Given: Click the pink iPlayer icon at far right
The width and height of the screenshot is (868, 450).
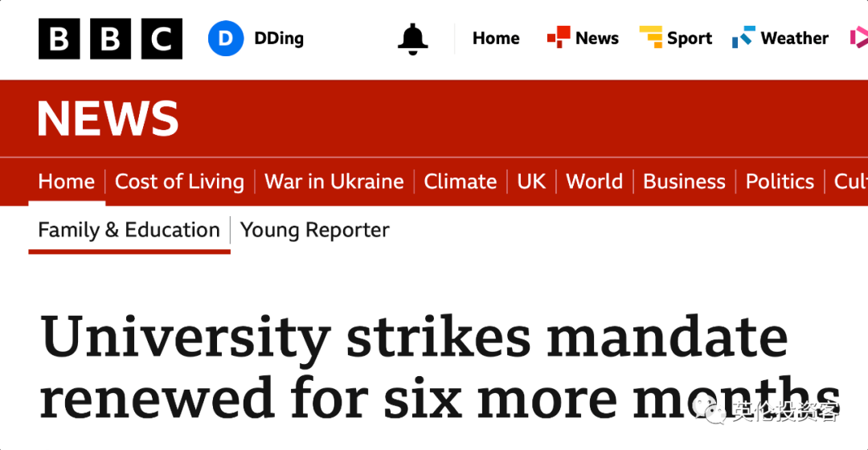Looking at the screenshot, I should (x=859, y=38).
